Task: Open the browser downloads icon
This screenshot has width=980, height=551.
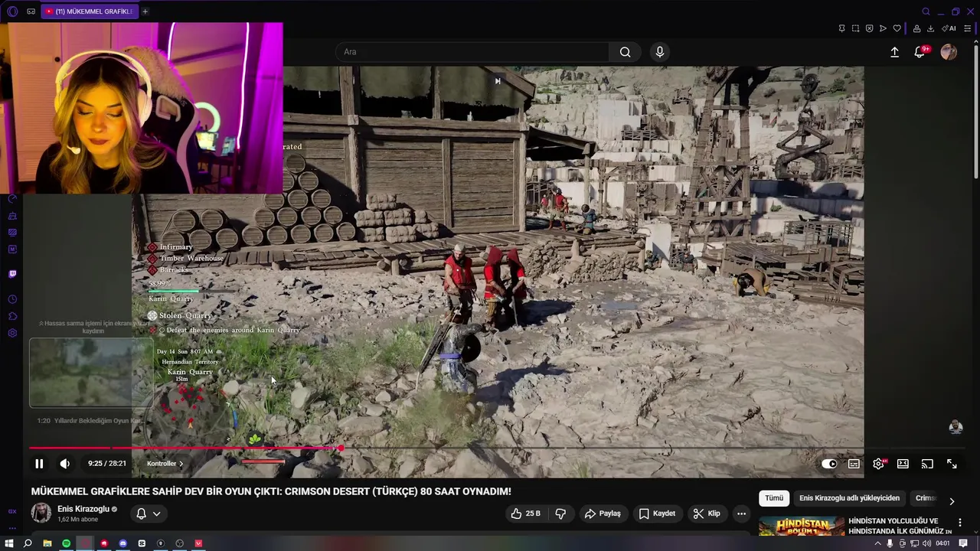Action: point(930,28)
